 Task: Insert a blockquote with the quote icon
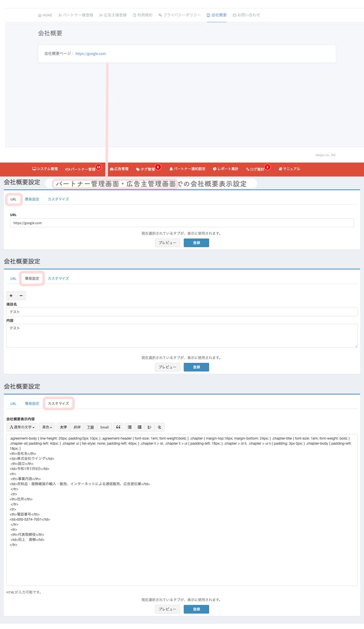pyautogui.click(x=118, y=427)
